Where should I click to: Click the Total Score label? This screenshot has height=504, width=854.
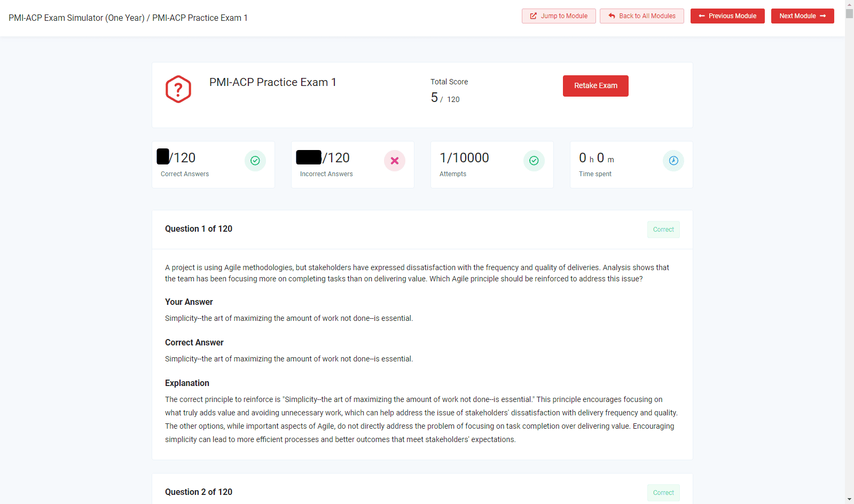pyautogui.click(x=449, y=82)
